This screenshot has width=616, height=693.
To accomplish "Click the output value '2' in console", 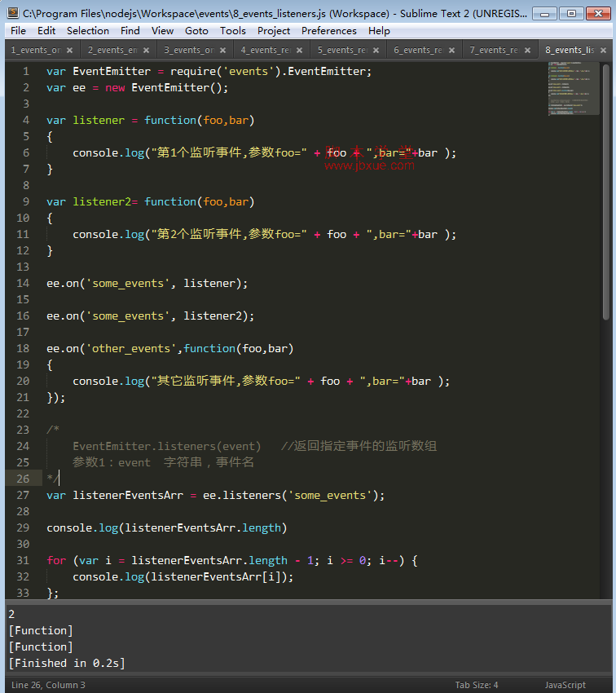I will pos(11,614).
